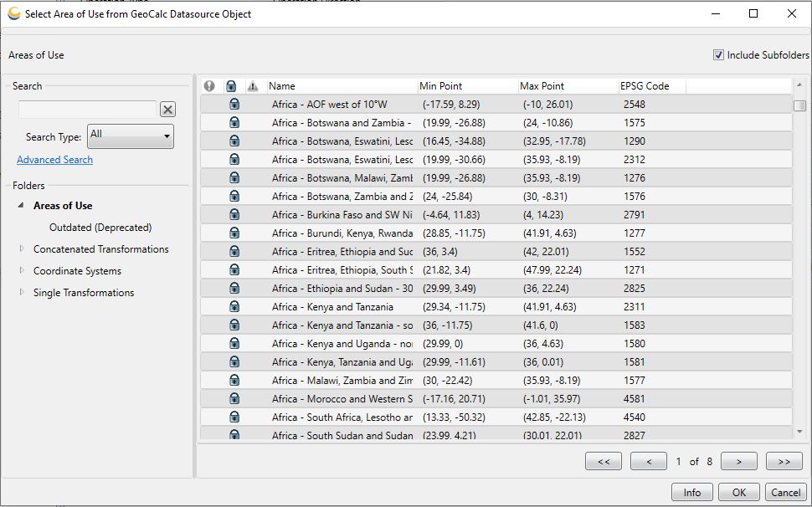Expand the Single Transformations folder
Viewport: 812px width, 507px height.
22,292
